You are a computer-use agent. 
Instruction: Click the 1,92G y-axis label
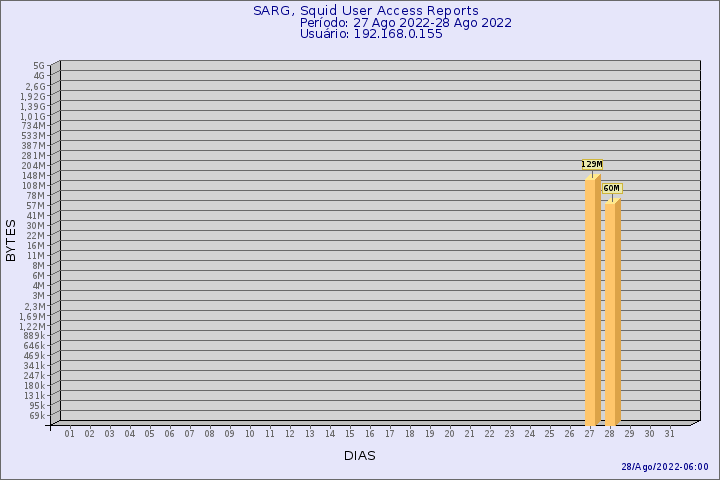click(33, 96)
